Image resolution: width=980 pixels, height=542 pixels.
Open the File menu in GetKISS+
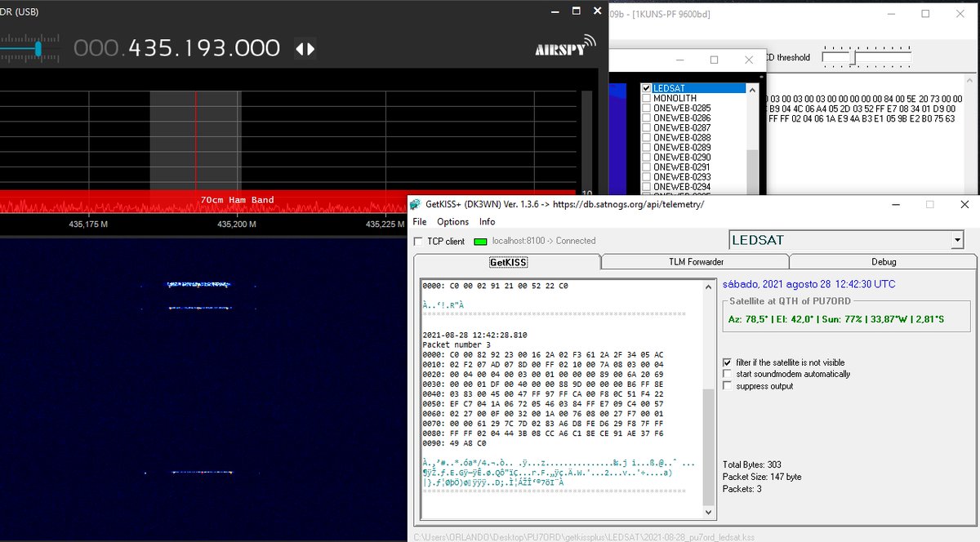[420, 222]
